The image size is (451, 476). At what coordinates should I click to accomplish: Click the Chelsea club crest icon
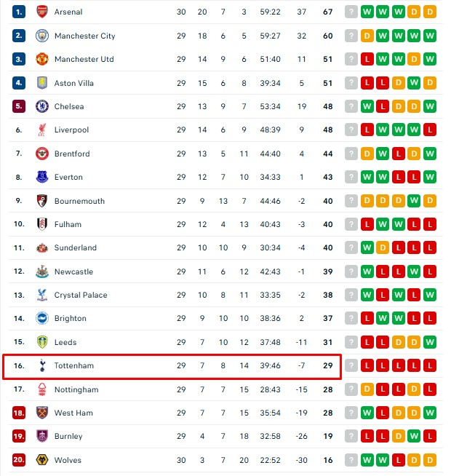(x=42, y=106)
